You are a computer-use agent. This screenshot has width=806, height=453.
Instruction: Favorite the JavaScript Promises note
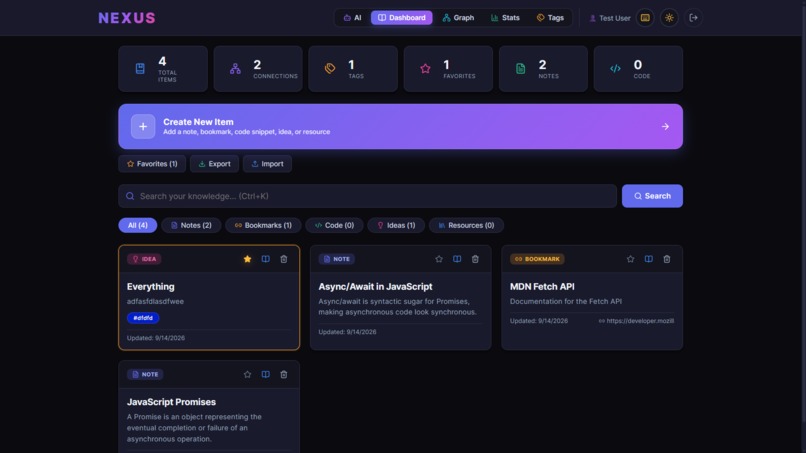point(247,374)
